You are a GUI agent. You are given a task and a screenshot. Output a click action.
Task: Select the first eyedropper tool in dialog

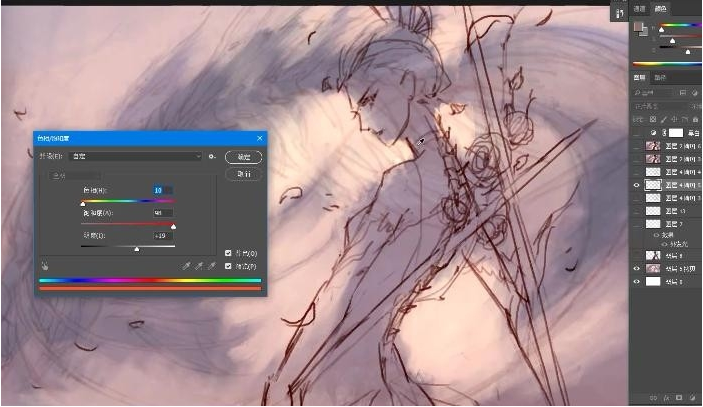[186, 266]
